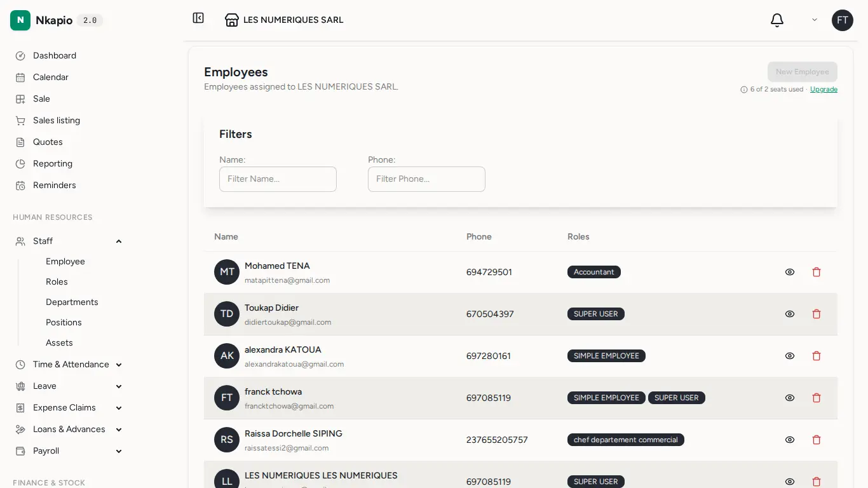868x488 pixels.
Task: Click the Sale grid icon in sidebar
Action: pos(20,99)
